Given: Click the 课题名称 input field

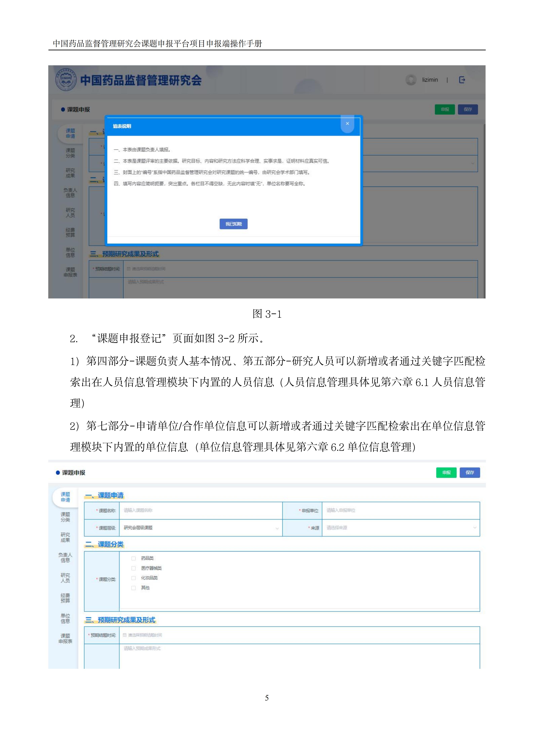Looking at the screenshot, I should 201,510.
